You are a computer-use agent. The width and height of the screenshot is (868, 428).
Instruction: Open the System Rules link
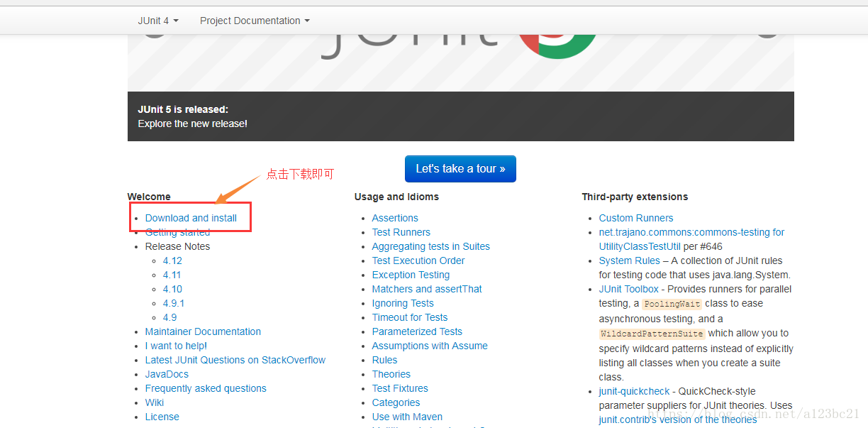coord(630,260)
